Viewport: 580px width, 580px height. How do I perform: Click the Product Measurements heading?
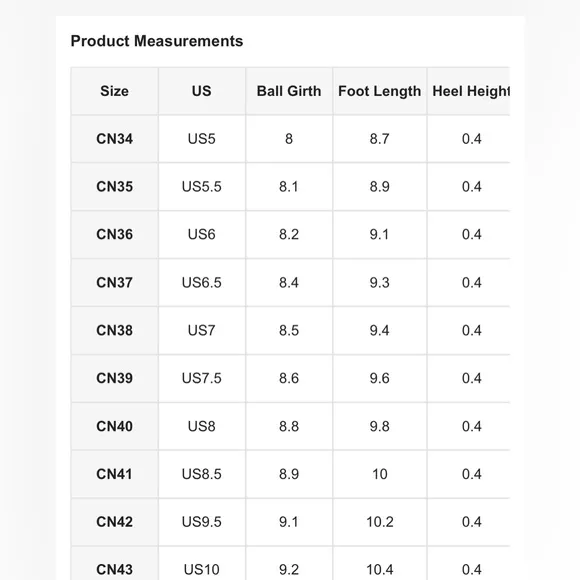click(157, 41)
